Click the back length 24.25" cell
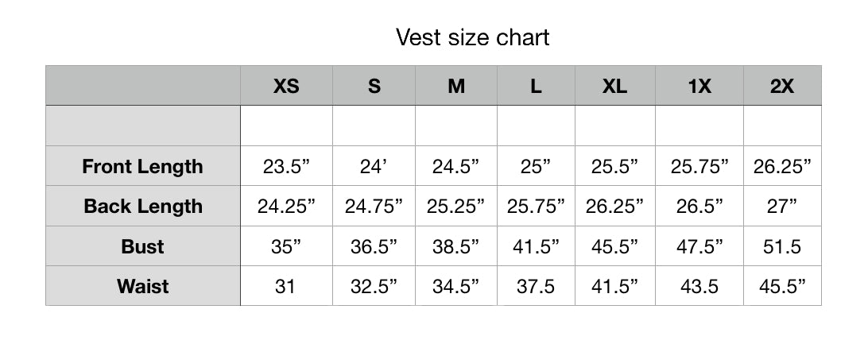Viewport: 868px width, 344px height. [x=286, y=207]
